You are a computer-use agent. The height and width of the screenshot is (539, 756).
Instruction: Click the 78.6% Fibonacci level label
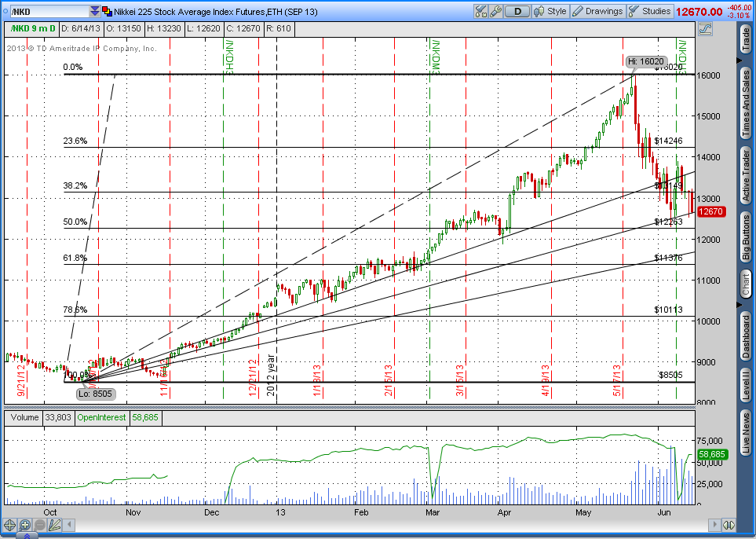click(x=75, y=310)
